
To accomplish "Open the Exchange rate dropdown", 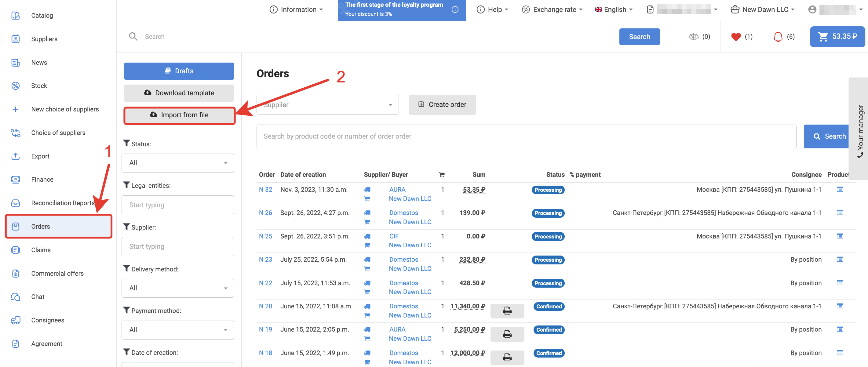I will click(552, 9).
